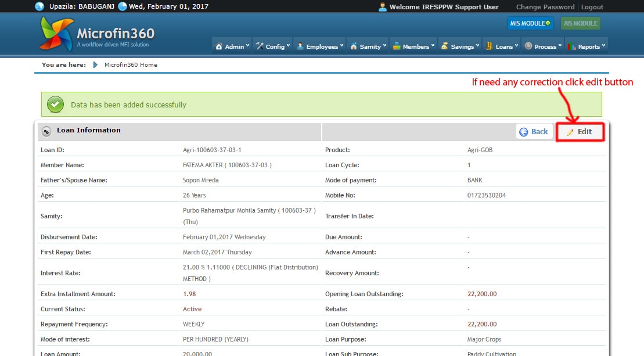644x356 pixels.
Task: Open the Reports menu
Action: (x=587, y=46)
